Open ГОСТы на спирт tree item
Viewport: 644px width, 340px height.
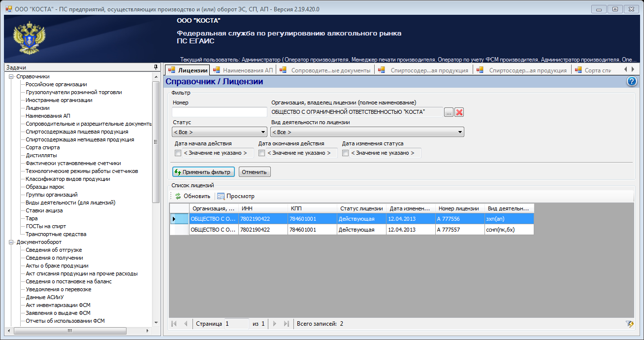pos(46,226)
